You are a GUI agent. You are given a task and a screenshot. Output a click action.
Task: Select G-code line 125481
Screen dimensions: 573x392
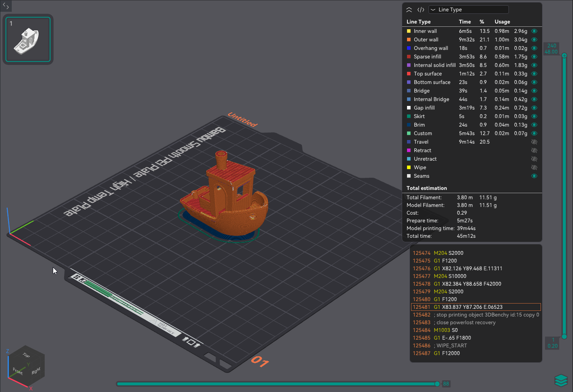pyautogui.click(x=476, y=307)
